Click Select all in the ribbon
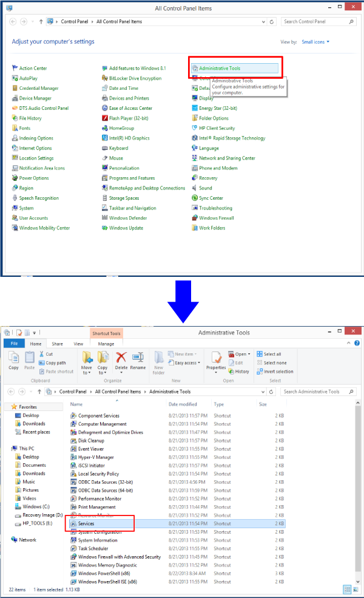Screen dimensions: 364x598 click(x=269, y=355)
